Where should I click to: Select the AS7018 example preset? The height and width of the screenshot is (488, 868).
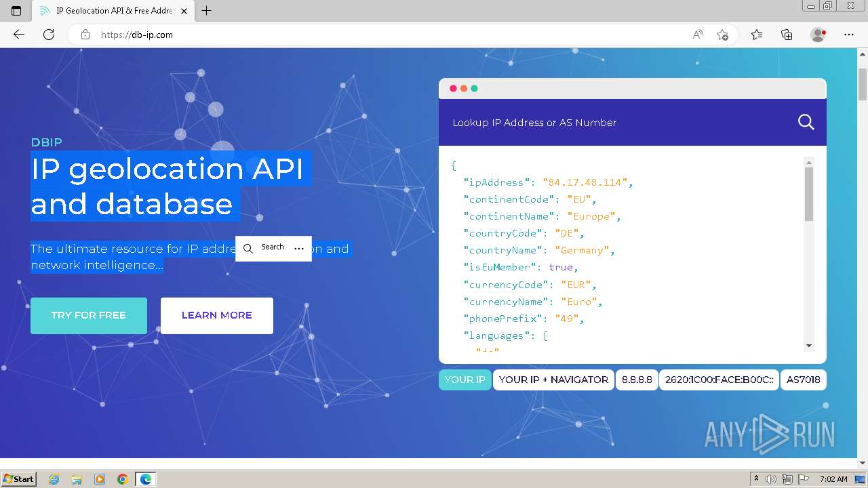pyautogui.click(x=804, y=380)
